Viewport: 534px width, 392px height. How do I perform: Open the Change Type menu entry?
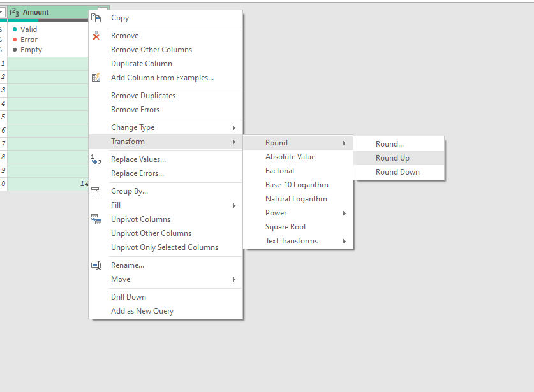pyautogui.click(x=165, y=127)
